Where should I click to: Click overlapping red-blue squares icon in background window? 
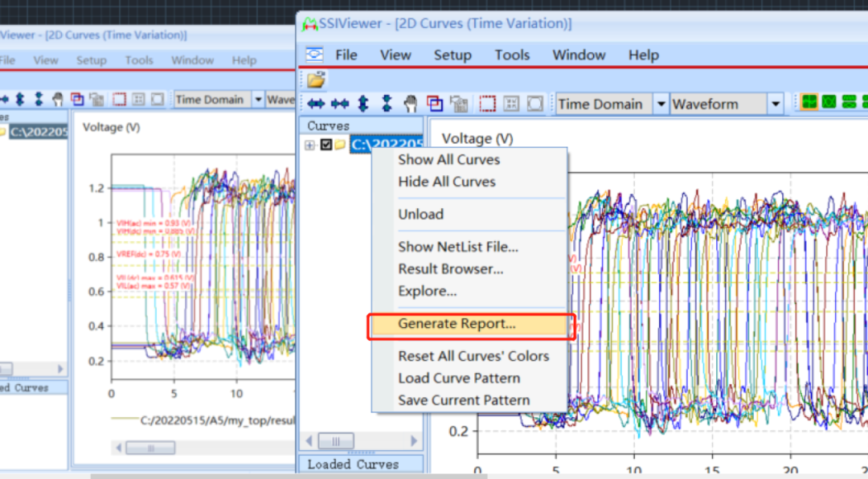(x=77, y=100)
